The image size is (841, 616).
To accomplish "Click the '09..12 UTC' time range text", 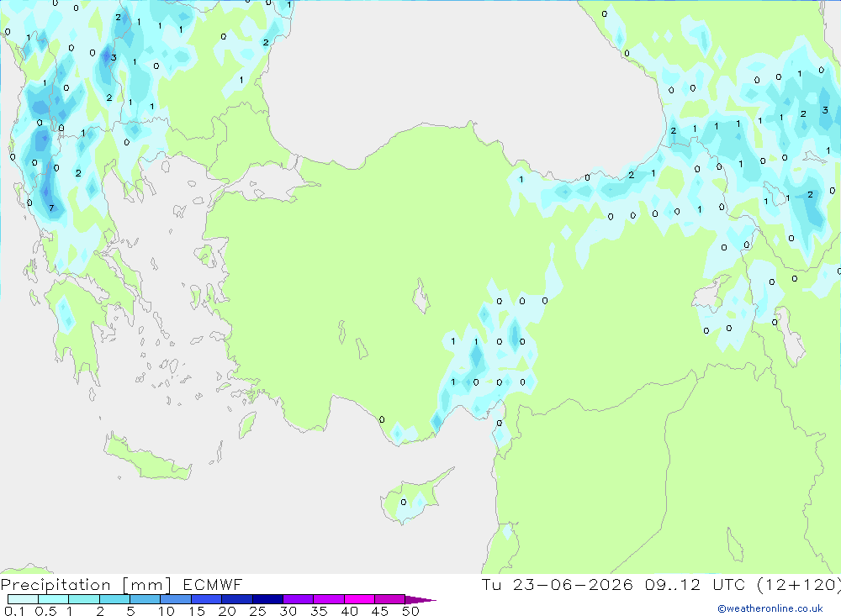I will tap(695, 584).
